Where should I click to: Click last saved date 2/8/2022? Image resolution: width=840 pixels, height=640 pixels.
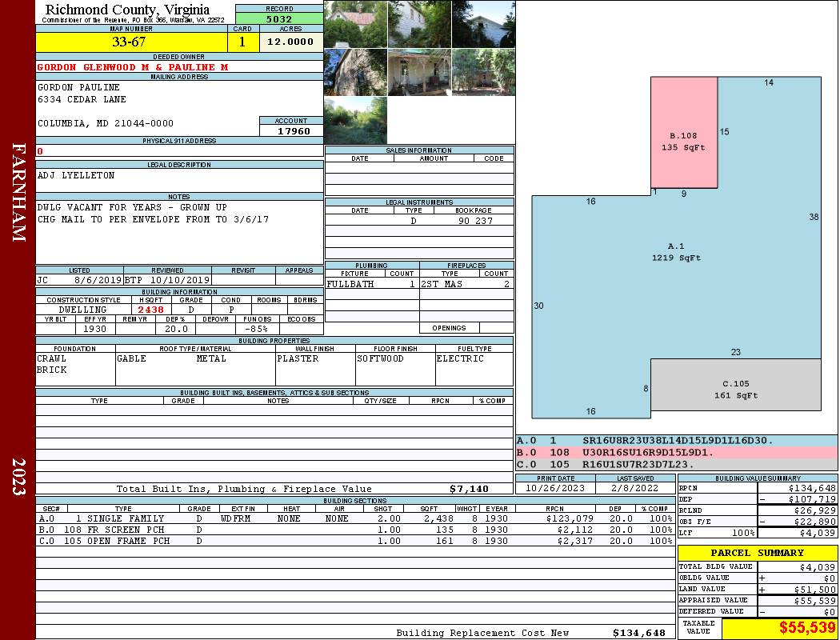click(635, 488)
